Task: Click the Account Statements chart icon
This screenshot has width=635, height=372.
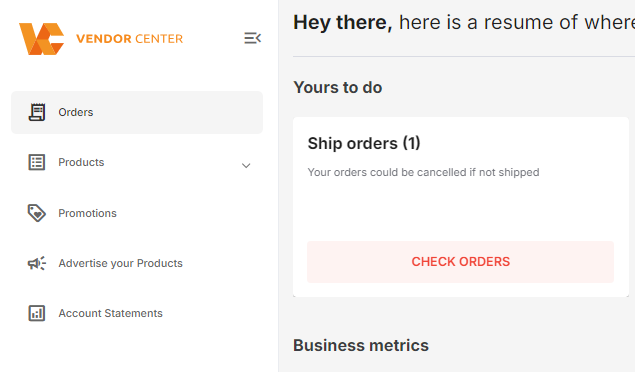Action: 36,313
